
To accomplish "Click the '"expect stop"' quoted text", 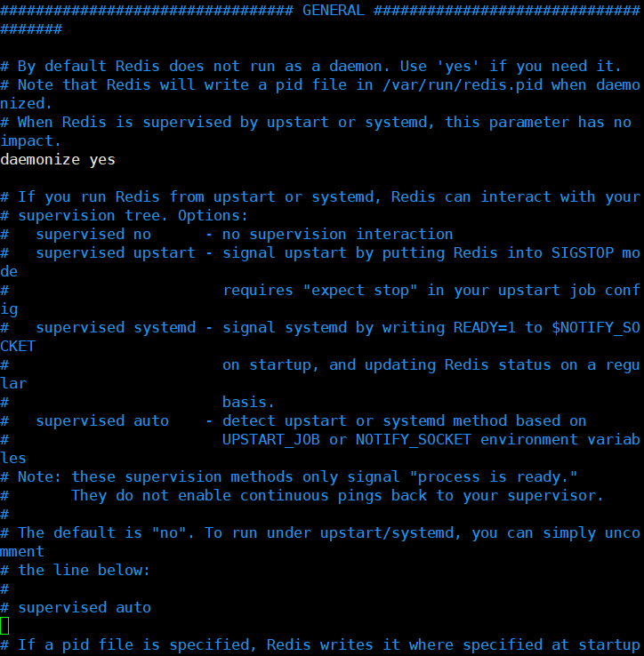I will (x=360, y=291).
